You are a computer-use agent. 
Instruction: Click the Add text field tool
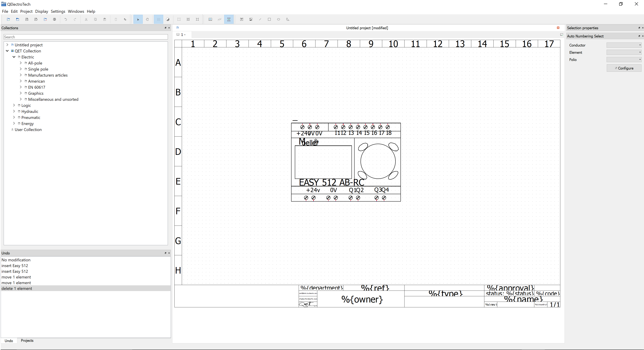point(241,19)
